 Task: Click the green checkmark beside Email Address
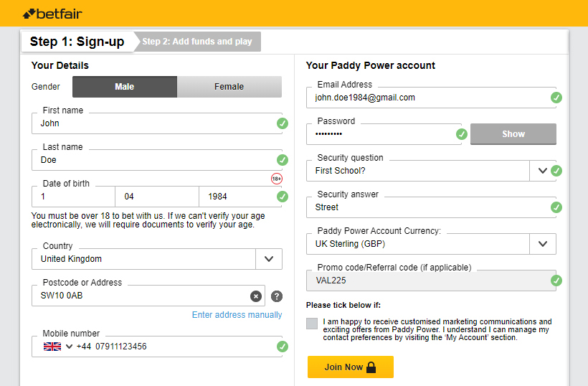point(556,98)
